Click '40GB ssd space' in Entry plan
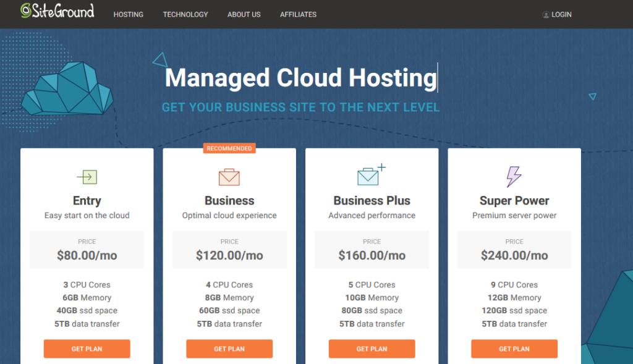Screen dimensions: 633x364 pyautogui.click(x=87, y=311)
